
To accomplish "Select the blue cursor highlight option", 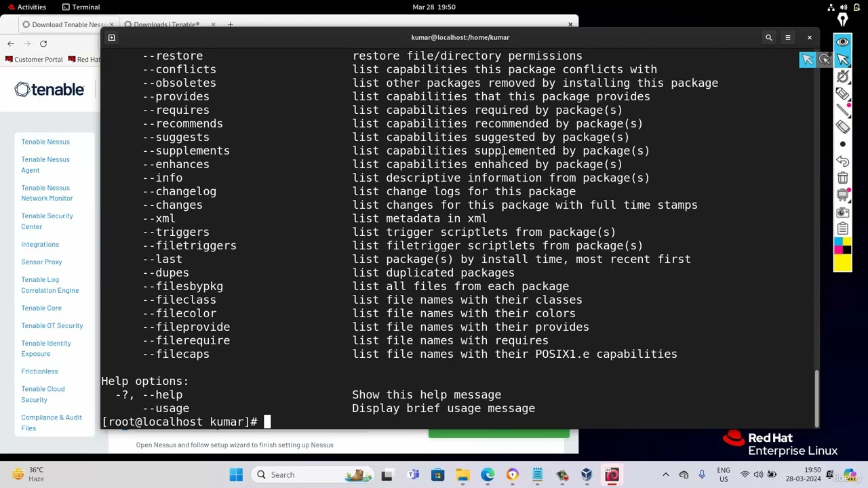I will point(807,60).
